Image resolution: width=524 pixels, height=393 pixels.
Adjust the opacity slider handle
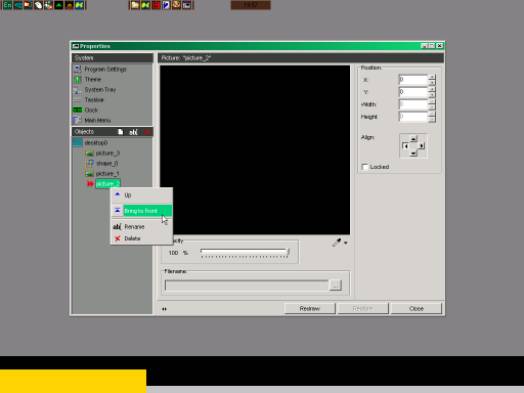point(288,252)
